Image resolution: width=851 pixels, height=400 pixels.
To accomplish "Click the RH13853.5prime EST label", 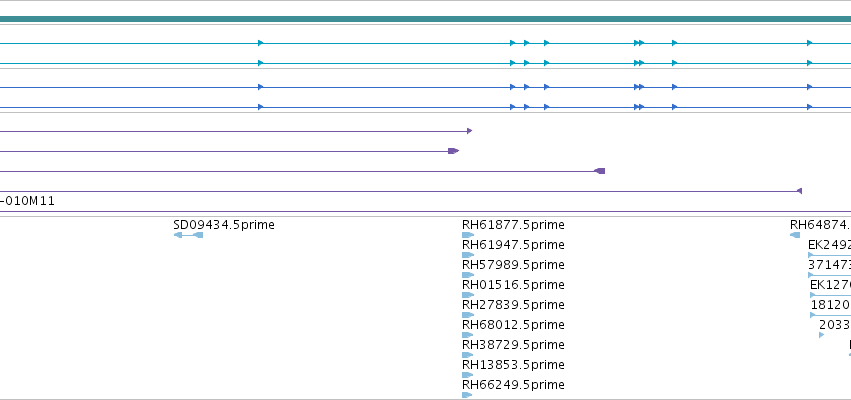I will tap(513, 365).
